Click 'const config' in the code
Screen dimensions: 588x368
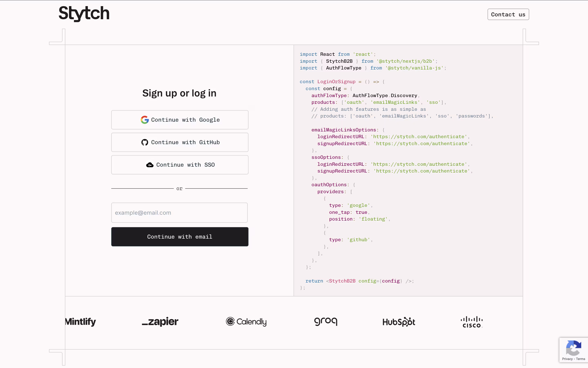tap(323, 89)
